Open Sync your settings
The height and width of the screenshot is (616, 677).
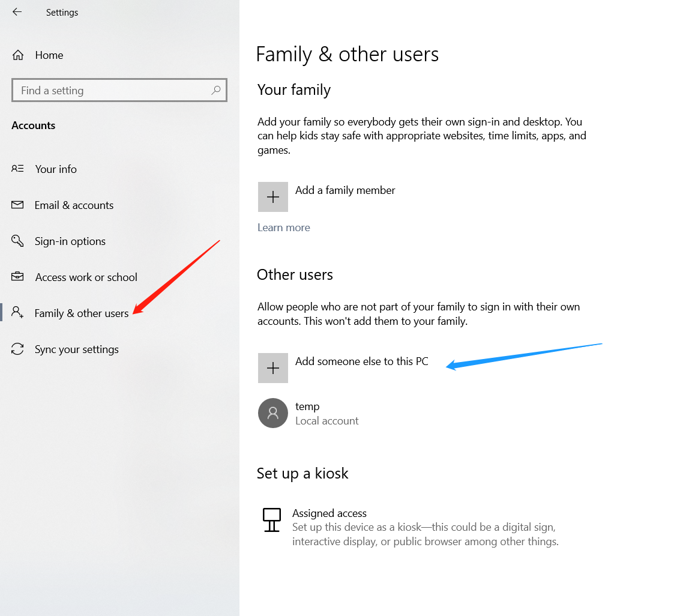click(x=76, y=349)
